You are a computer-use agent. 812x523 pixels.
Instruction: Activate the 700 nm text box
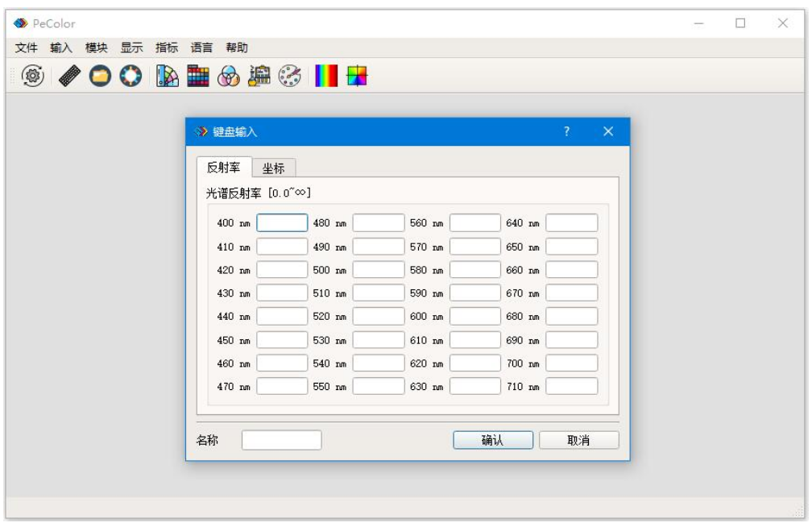coord(572,363)
